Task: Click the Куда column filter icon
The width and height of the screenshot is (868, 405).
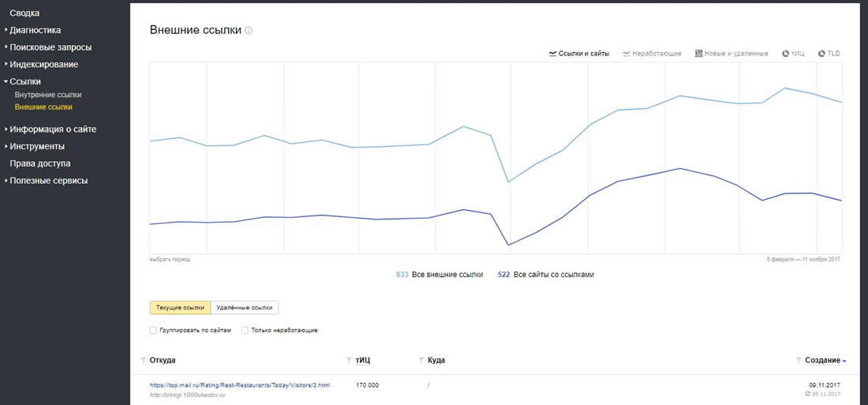Action: point(421,361)
